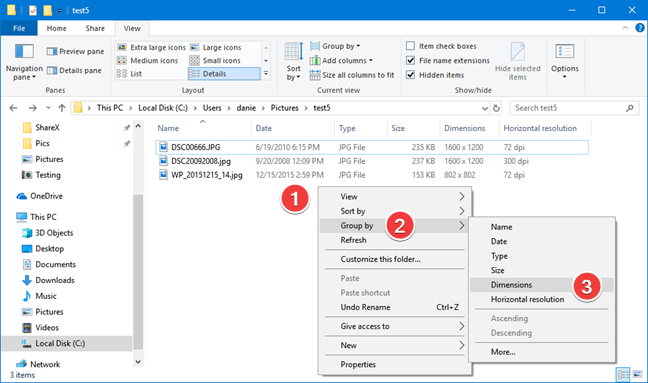This screenshot has width=648, height=383.
Task: Open the File tab
Action: click(x=19, y=28)
